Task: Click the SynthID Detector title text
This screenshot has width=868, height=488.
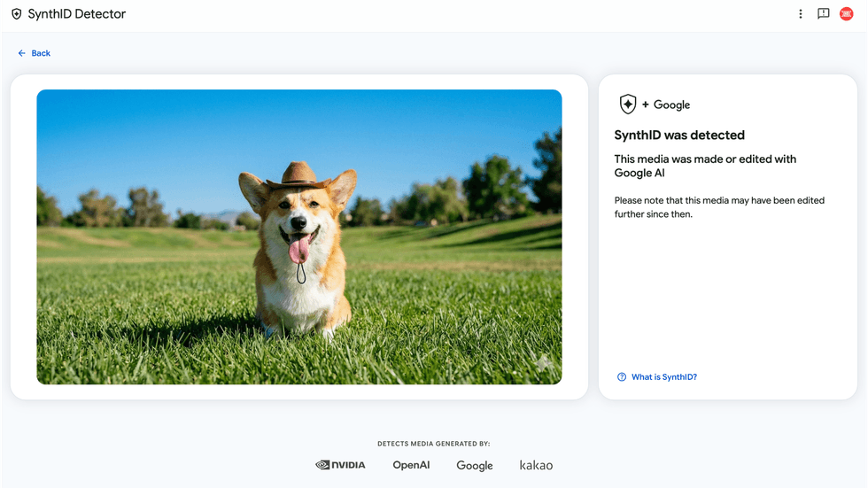Action: 76,14
